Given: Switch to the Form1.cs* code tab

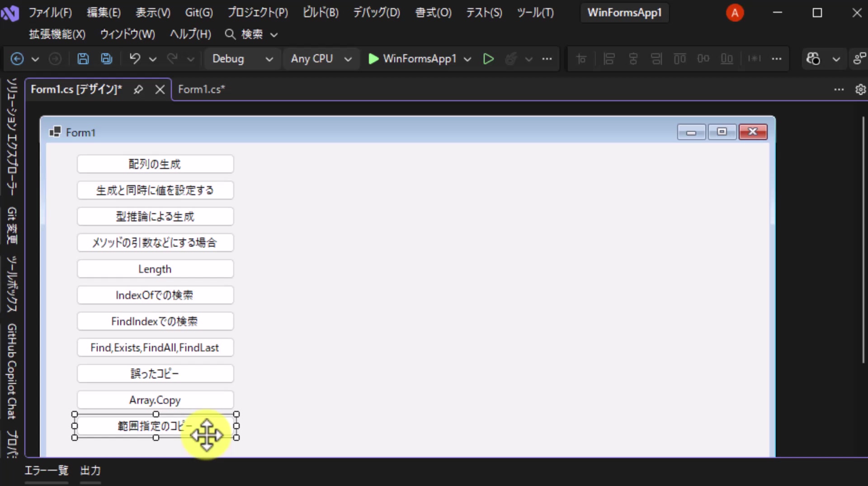Looking at the screenshot, I should [201, 89].
